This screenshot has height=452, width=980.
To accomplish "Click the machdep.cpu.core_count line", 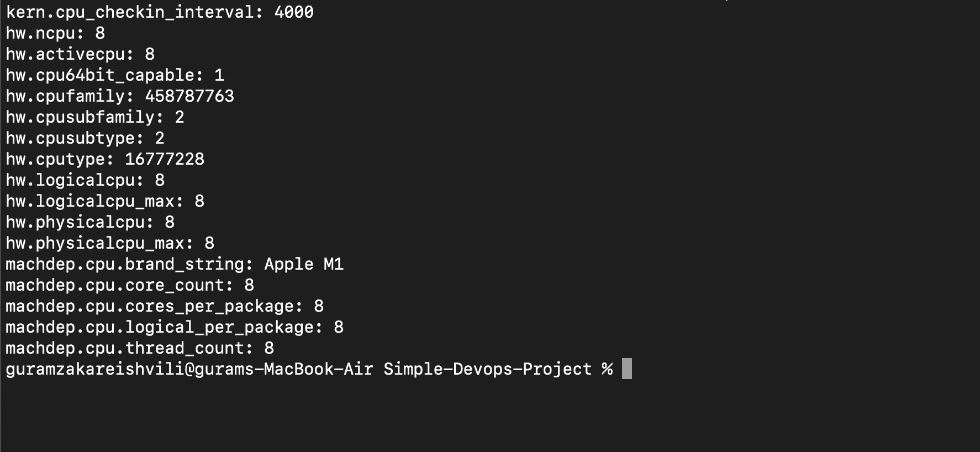I will (x=130, y=285).
